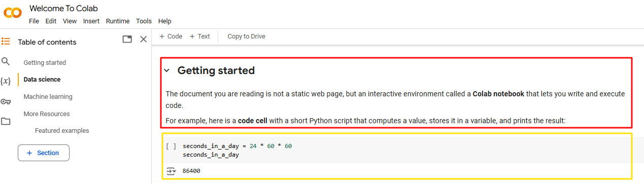The width and height of the screenshot is (644, 184).
Task: Run the seconds_in_a_day code cell
Action: (171, 146)
